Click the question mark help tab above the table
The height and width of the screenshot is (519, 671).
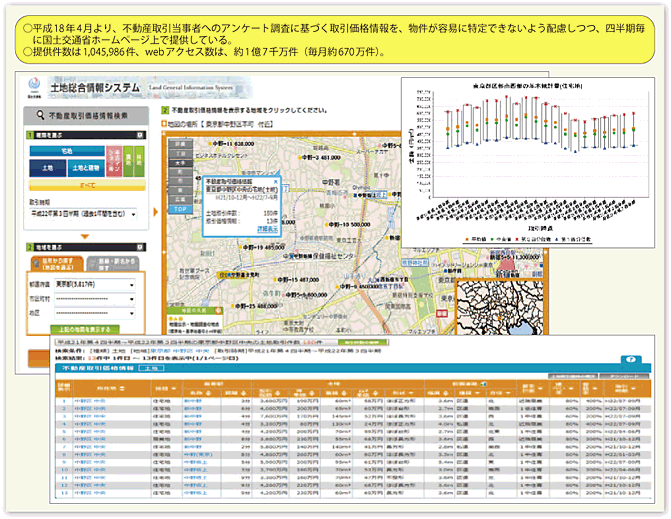[x=630, y=359]
